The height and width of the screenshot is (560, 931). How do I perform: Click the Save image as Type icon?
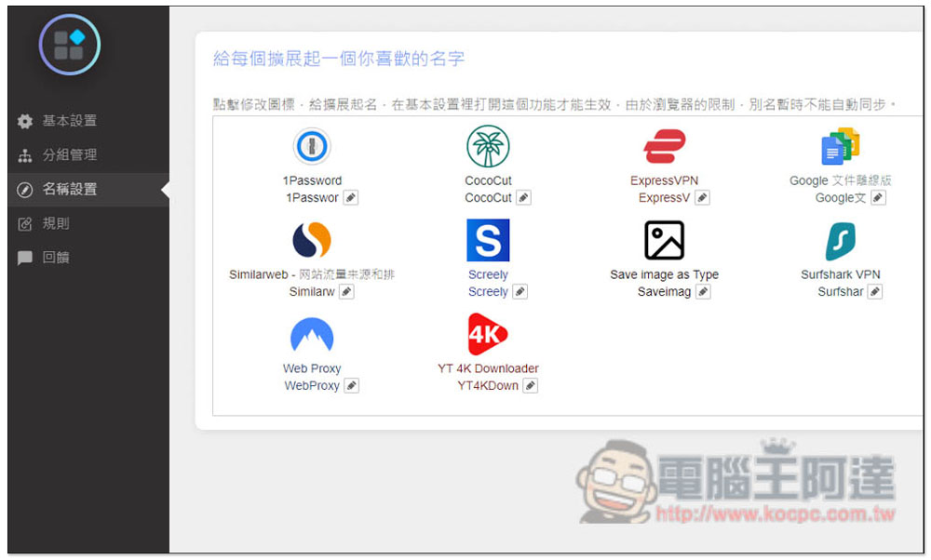[665, 240]
